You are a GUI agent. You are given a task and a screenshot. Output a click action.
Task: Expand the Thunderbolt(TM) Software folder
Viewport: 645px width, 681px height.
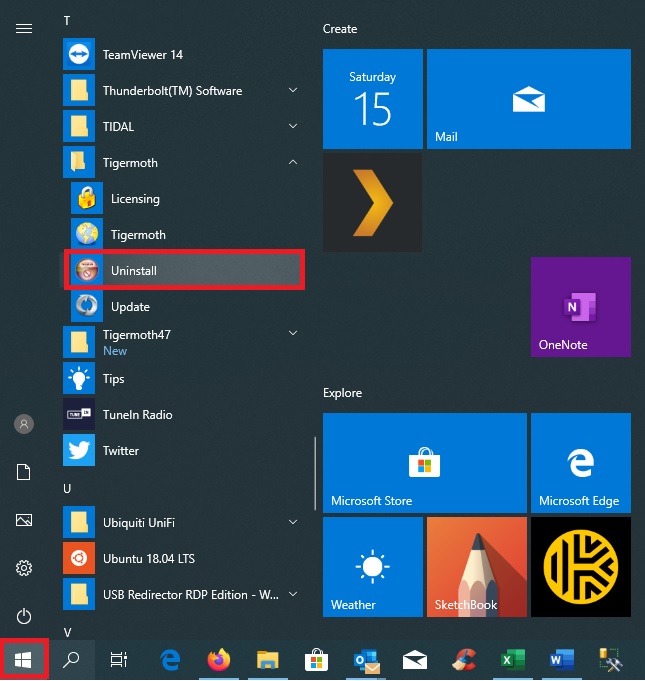181,90
